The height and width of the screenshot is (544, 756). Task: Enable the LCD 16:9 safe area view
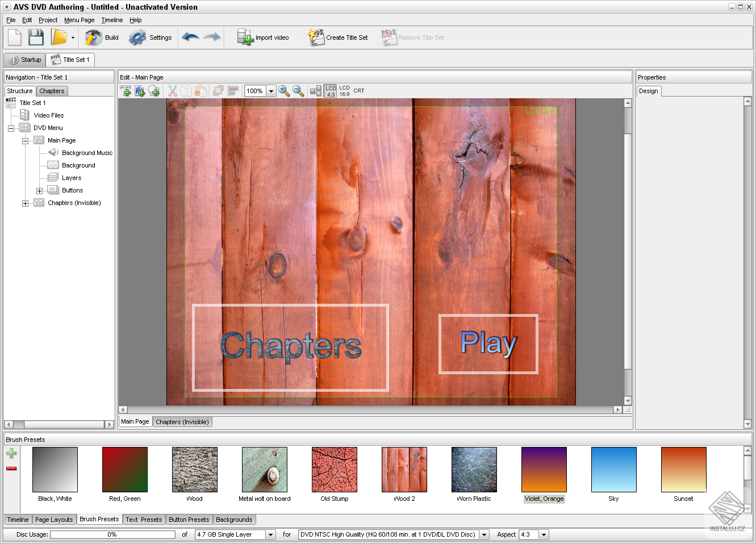(345, 91)
